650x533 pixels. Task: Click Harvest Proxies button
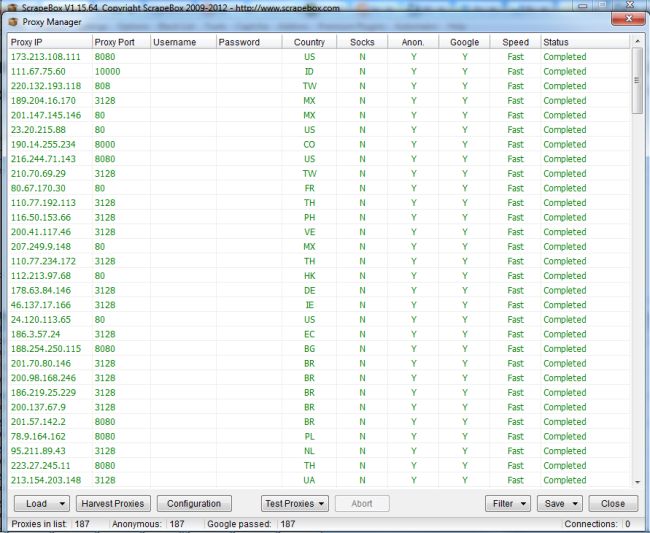[113, 504]
